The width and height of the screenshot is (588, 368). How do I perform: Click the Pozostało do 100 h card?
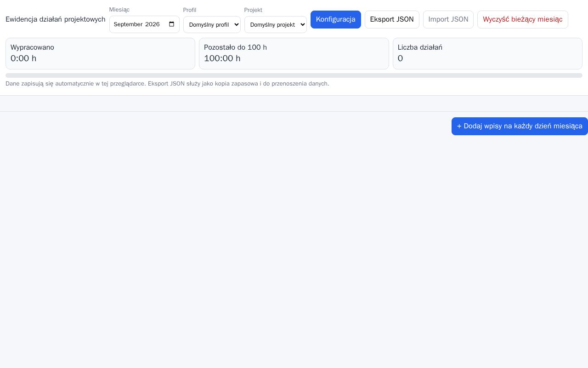[x=294, y=53]
